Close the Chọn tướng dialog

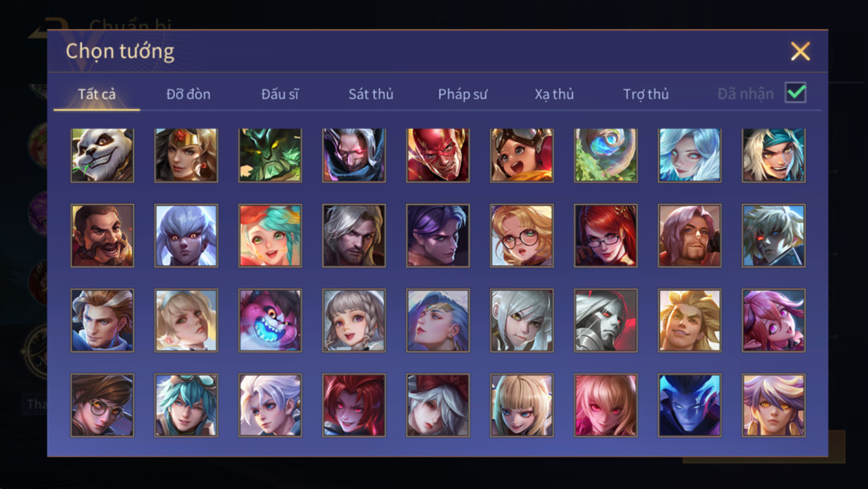[x=800, y=51]
